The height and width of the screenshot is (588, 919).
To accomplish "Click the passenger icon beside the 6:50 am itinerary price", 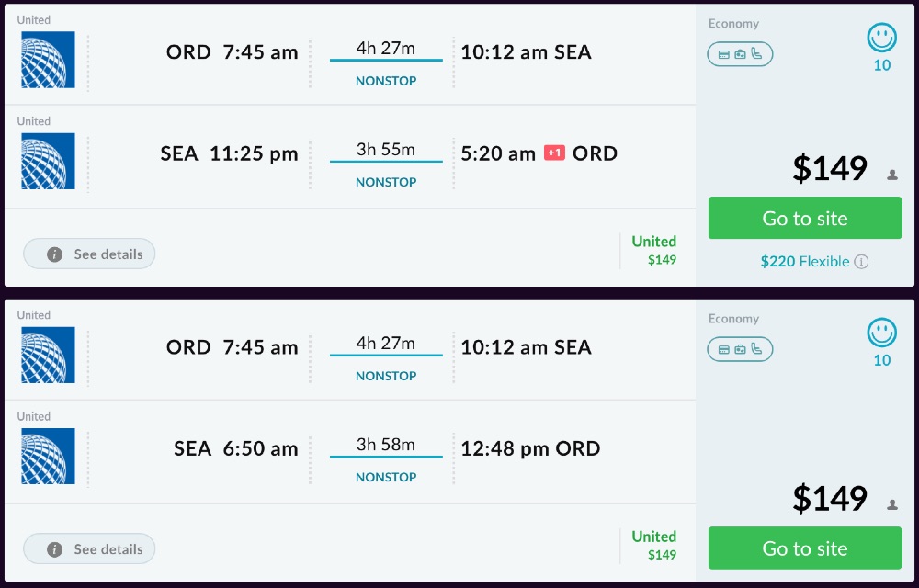I will pos(892,504).
